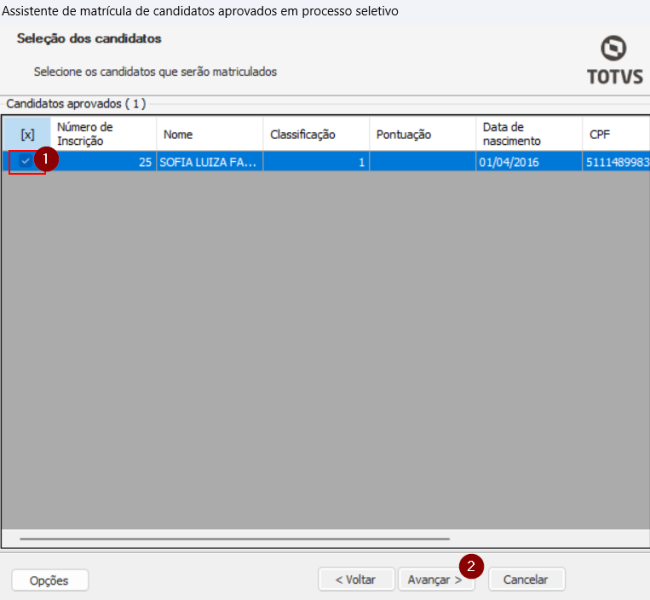650x600 pixels.
Task: Click registration number 25 cell
Action: pyautogui.click(x=103, y=161)
